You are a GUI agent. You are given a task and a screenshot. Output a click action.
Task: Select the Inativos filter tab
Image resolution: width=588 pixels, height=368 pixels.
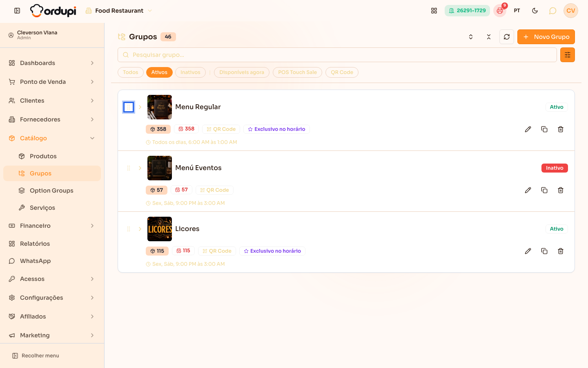click(x=190, y=72)
